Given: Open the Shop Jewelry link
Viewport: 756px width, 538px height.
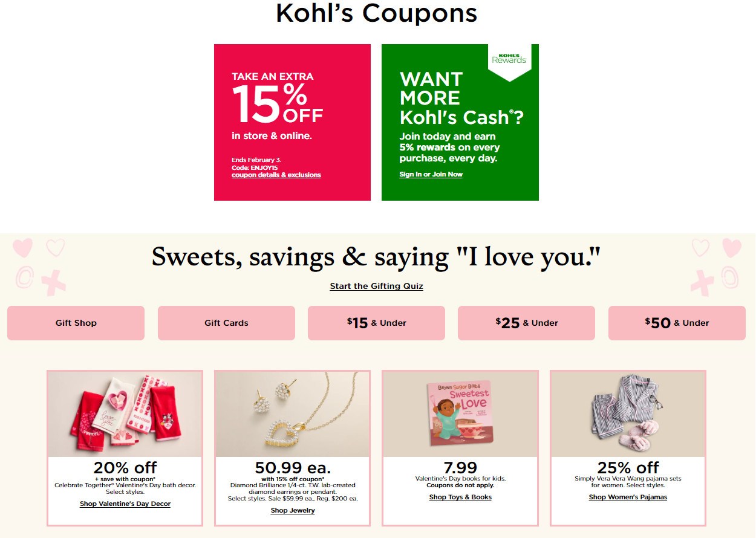Looking at the screenshot, I should tap(292, 510).
